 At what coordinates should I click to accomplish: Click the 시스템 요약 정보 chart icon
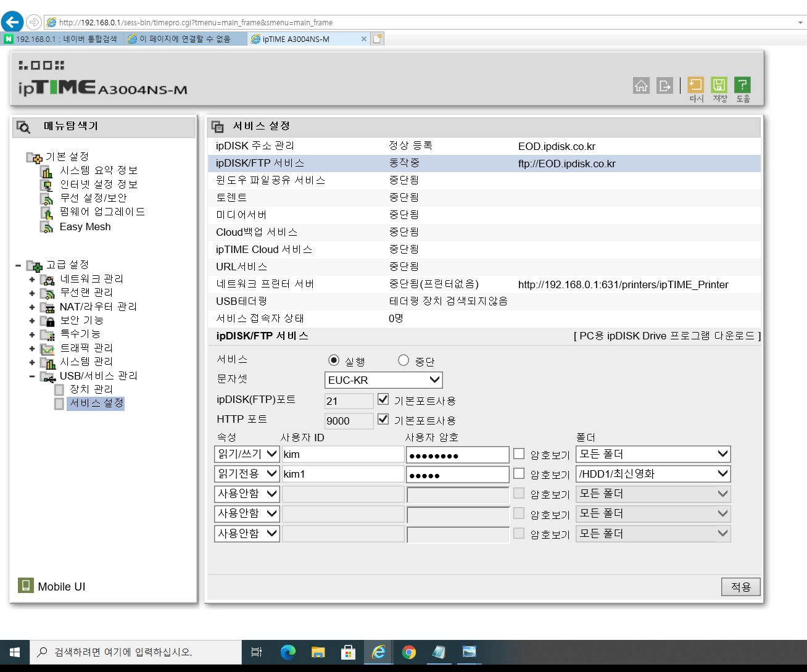(47, 171)
